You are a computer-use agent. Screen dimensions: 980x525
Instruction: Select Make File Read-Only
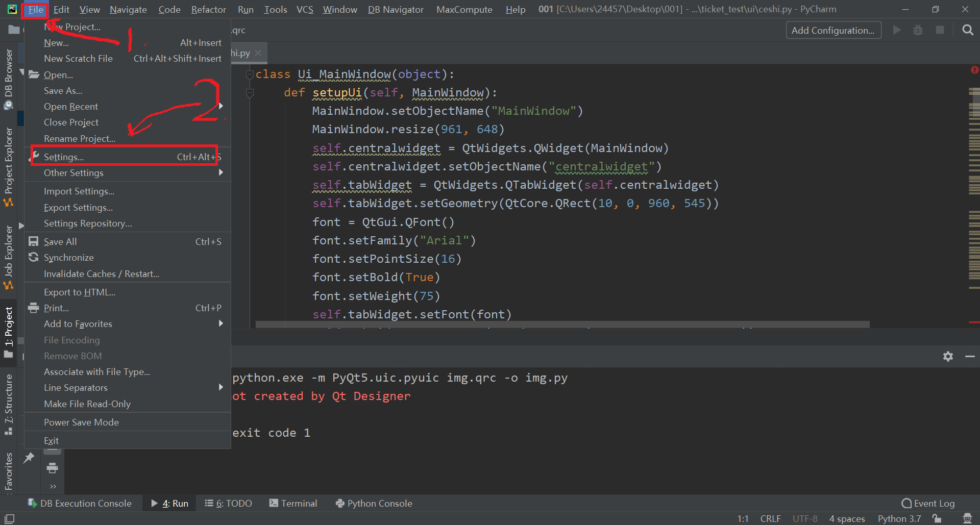click(x=128, y=404)
